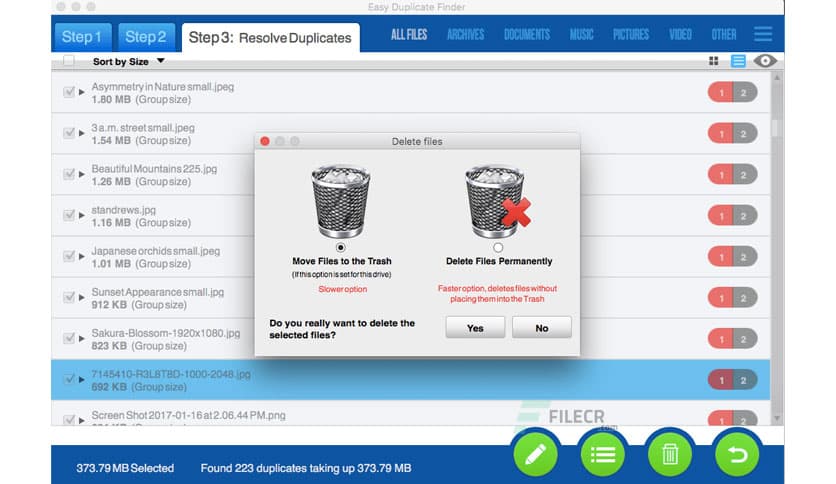The image size is (836, 484).
Task: Click the 1/2 pill on Sunset Appearance row
Action: (x=733, y=298)
